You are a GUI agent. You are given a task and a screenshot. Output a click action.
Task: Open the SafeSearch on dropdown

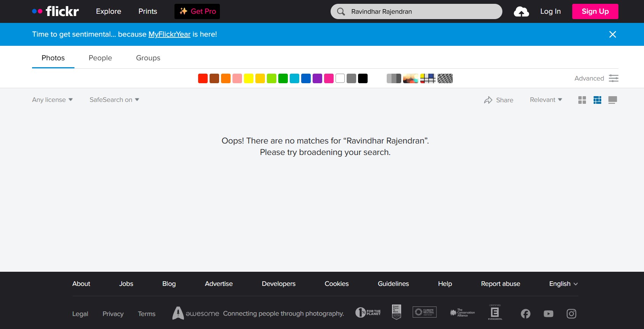[114, 100]
